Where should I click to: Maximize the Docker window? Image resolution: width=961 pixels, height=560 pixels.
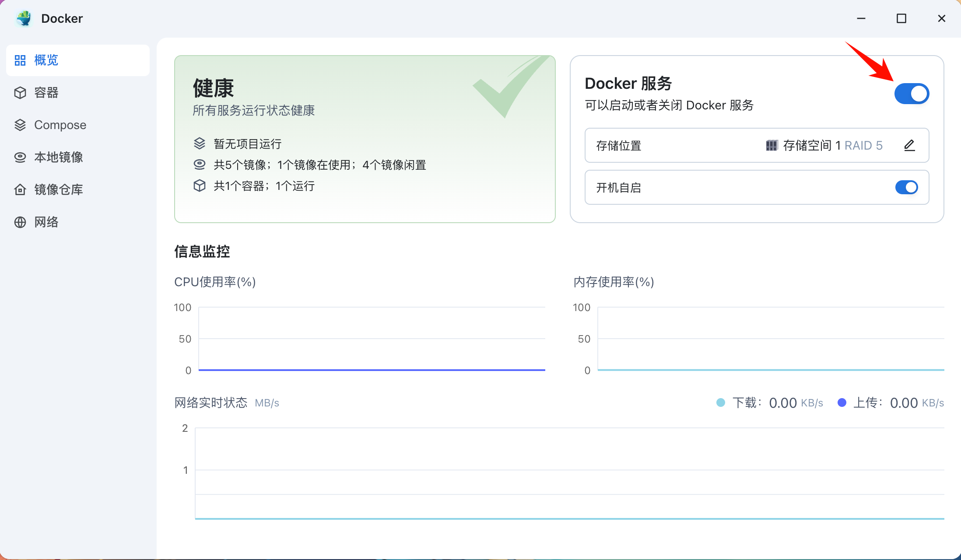click(x=901, y=18)
